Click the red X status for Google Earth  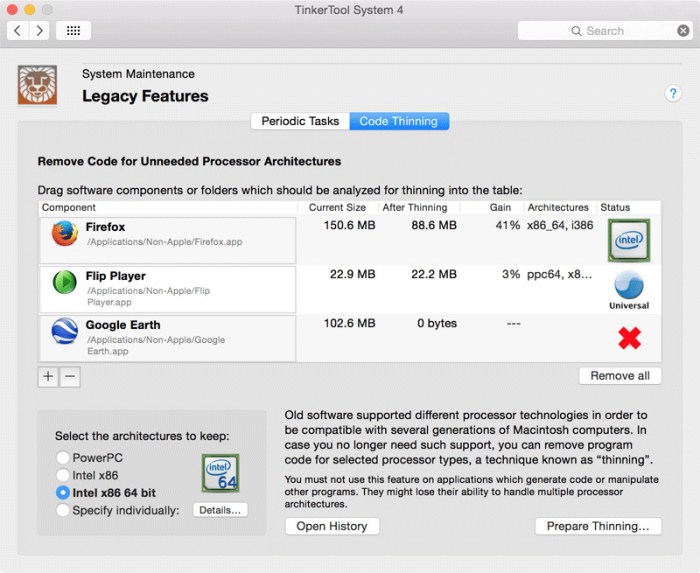[629, 338]
